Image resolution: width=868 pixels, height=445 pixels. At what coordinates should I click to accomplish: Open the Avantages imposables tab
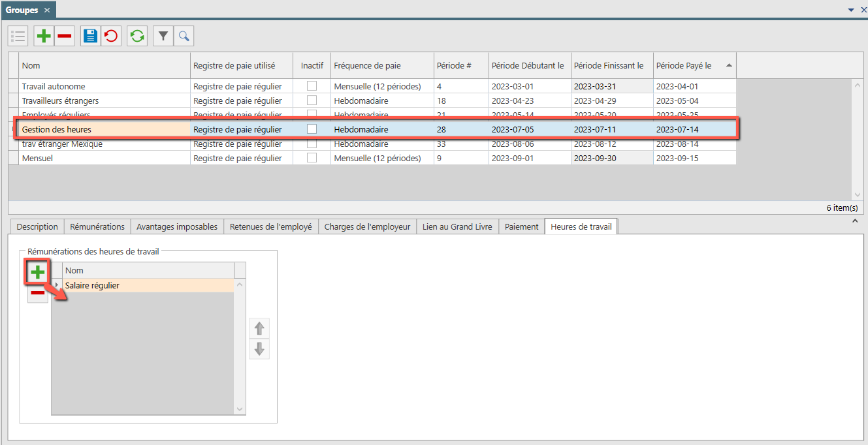point(177,226)
